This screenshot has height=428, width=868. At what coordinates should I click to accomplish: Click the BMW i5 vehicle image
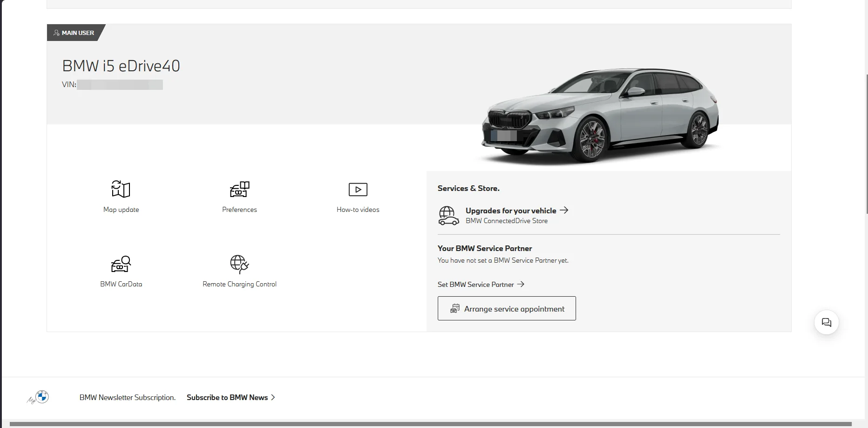[x=601, y=115]
